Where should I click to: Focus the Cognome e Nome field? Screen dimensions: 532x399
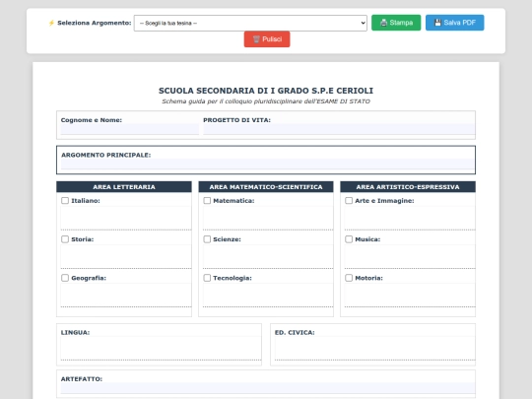(130, 129)
